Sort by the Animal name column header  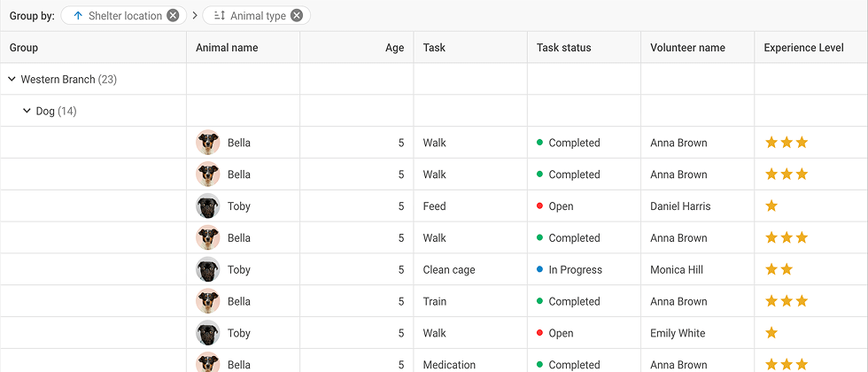click(x=227, y=48)
